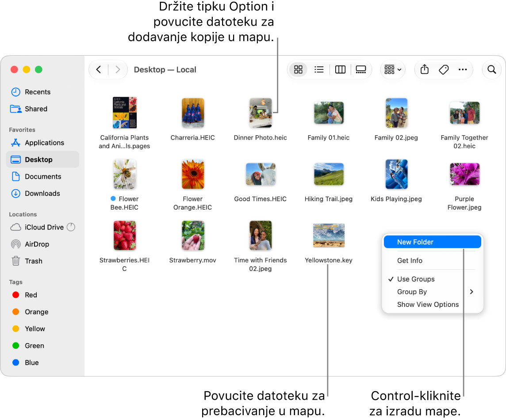Open the More actions ellipsis menu

point(463,69)
